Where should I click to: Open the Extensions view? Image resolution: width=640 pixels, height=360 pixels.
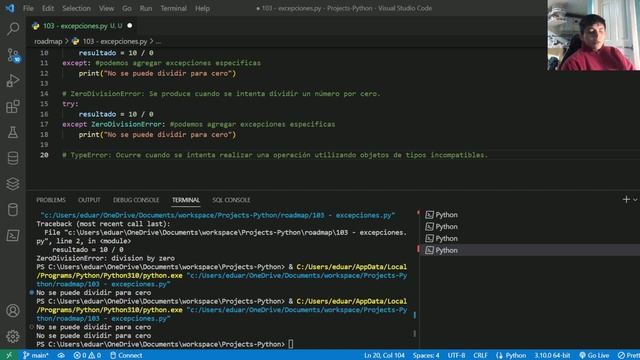point(13,107)
